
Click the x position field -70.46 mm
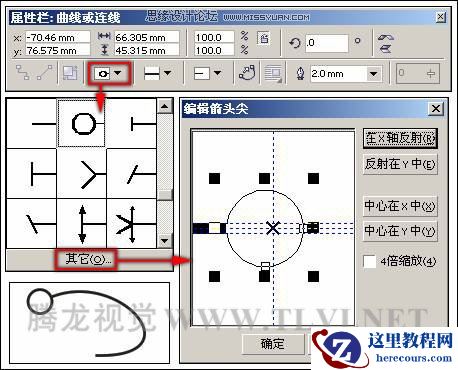[58, 37]
